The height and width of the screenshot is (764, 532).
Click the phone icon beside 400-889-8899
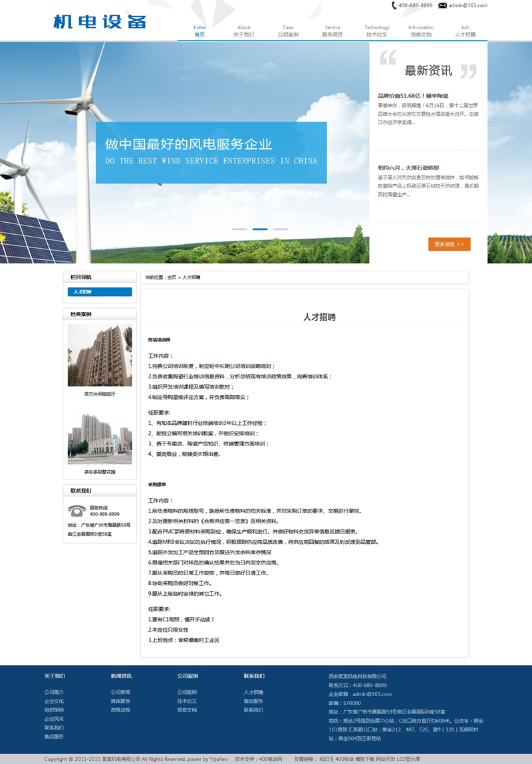(x=394, y=5)
